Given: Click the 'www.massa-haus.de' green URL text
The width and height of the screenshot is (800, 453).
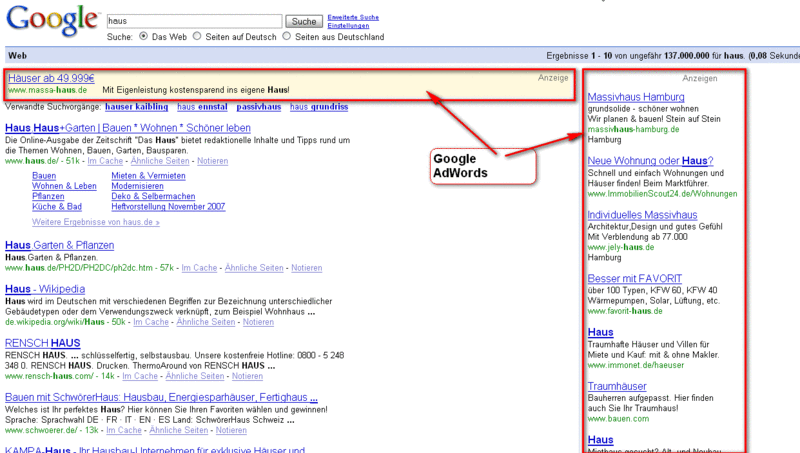Looking at the screenshot, I should pyautogui.click(x=47, y=90).
